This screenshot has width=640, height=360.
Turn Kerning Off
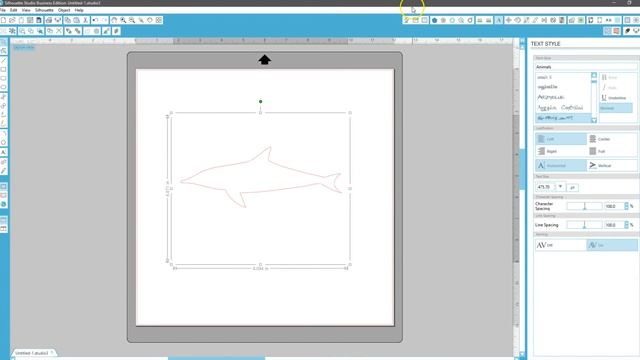(561, 245)
